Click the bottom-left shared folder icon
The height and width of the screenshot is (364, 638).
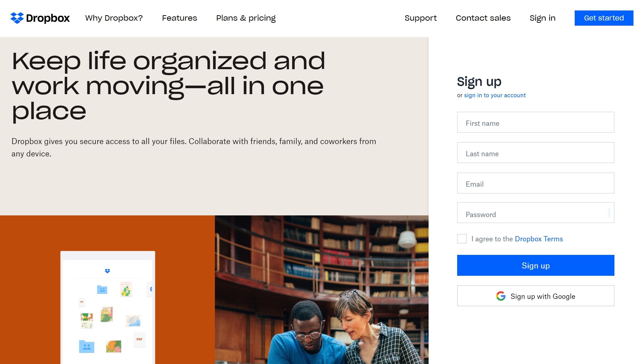click(87, 346)
